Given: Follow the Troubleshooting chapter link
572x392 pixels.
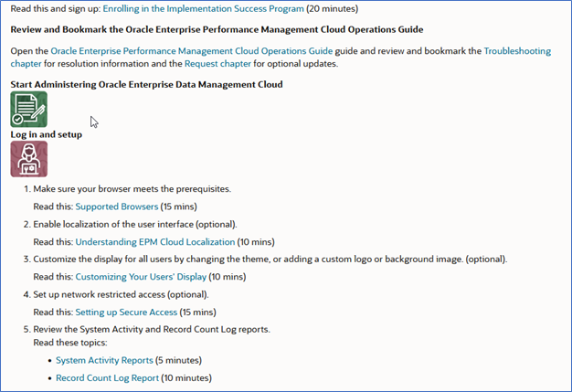Looking at the screenshot, I should 517,51.
